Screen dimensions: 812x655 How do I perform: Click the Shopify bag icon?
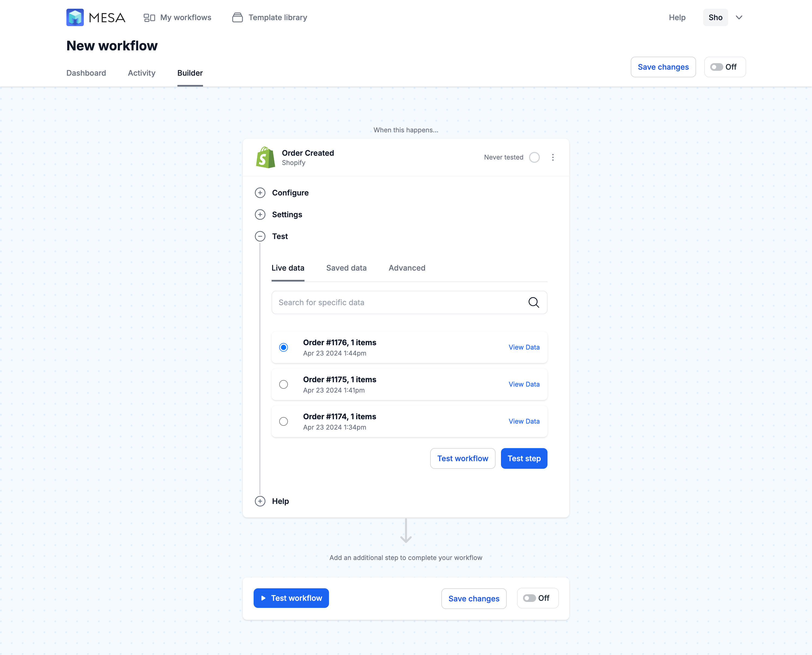pos(266,157)
